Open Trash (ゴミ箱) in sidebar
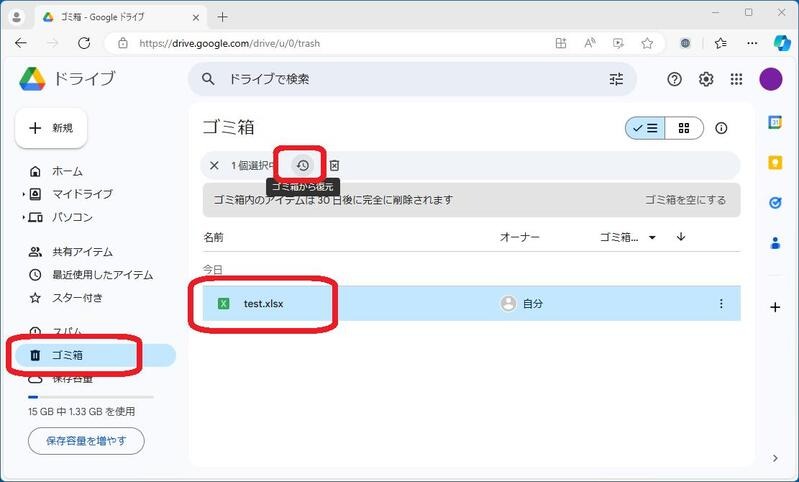The width and height of the screenshot is (799, 482). 95,355
